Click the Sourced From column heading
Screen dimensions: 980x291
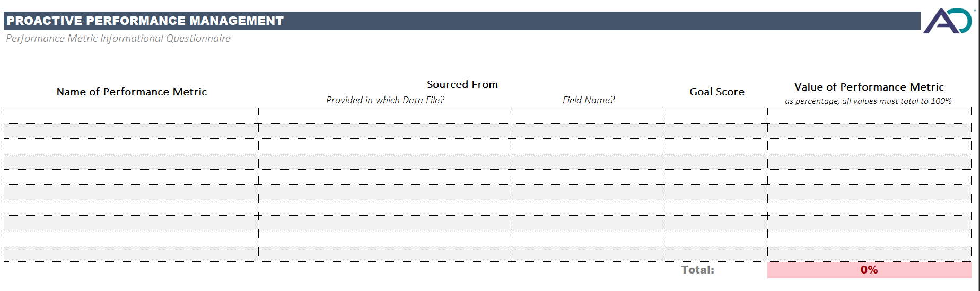pyautogui.click(x=462, y=84)
